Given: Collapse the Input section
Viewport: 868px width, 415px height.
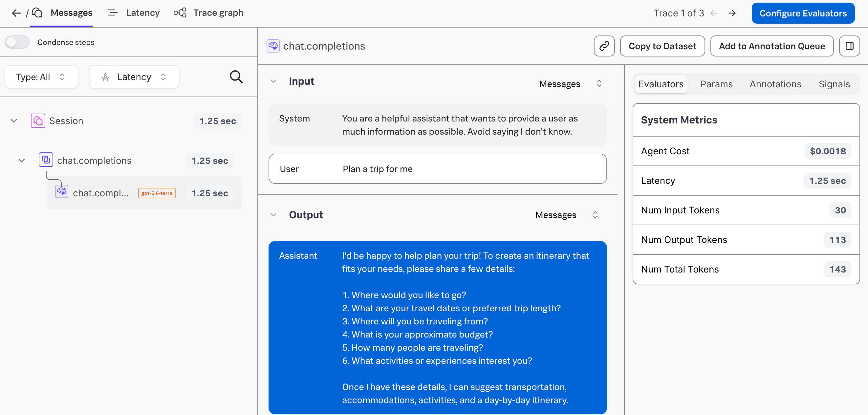Looking at the screenshot, I should [273, 81].
